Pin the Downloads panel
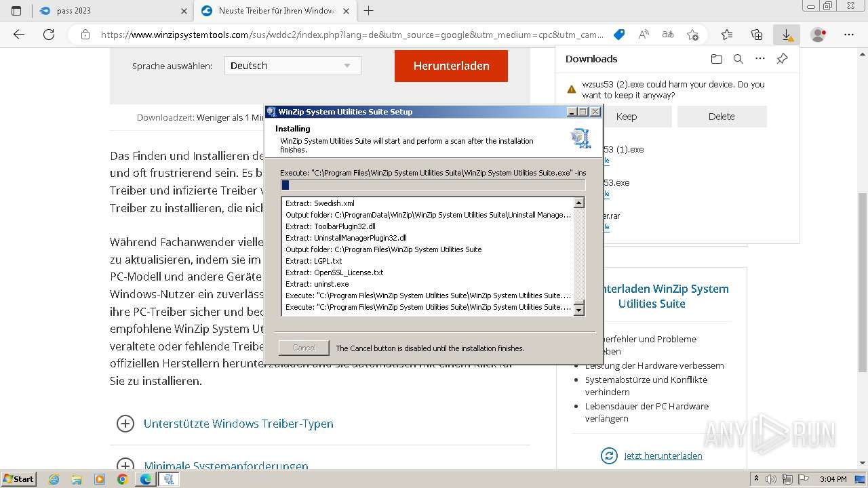Viewport: 868px width, 488px height. (782, 59)
